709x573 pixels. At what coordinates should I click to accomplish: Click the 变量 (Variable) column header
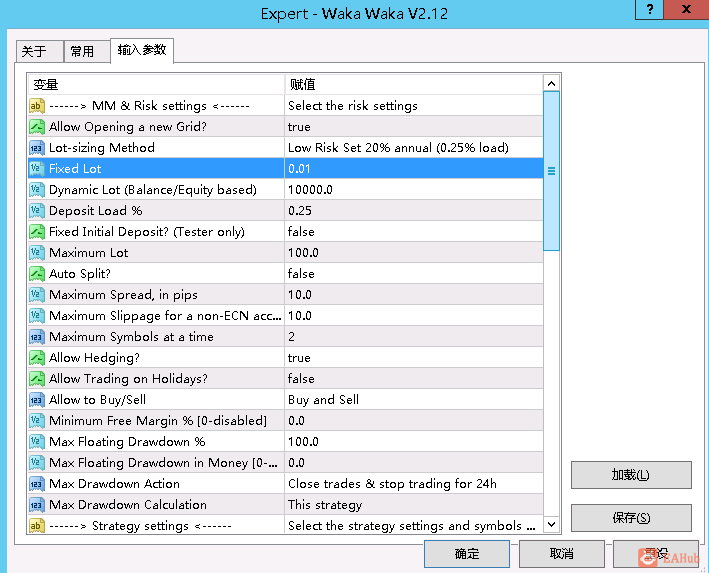pos(156,85)
